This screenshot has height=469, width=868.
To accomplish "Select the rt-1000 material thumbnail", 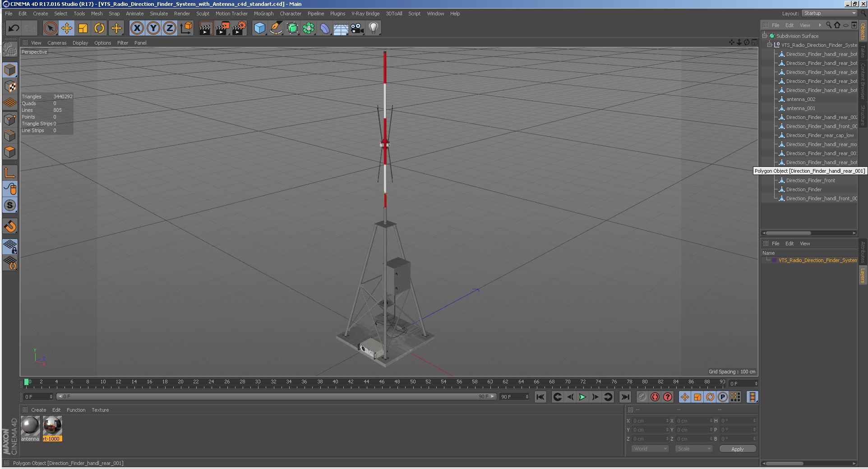I will [x=52, y=426].
